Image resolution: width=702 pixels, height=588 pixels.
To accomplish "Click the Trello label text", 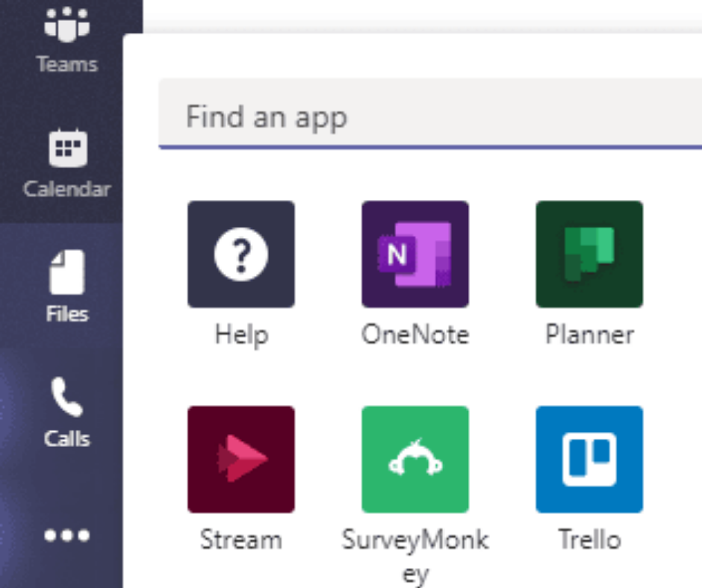I will pos(590,539).
